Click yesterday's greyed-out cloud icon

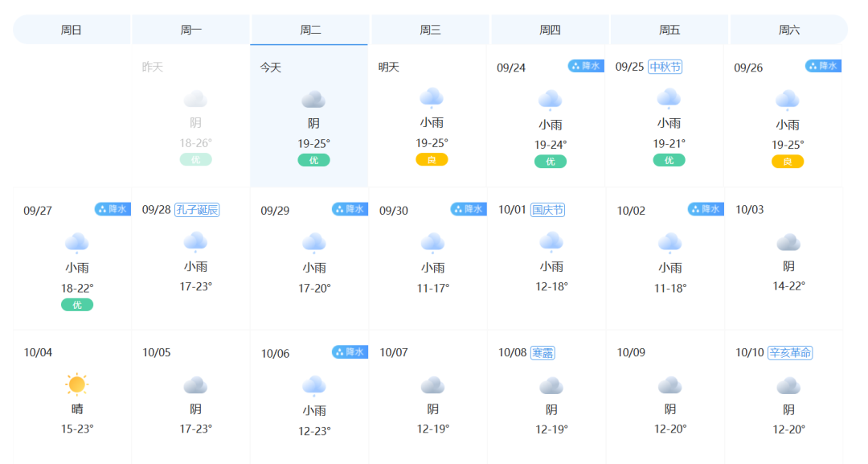(x=194, y=100)
